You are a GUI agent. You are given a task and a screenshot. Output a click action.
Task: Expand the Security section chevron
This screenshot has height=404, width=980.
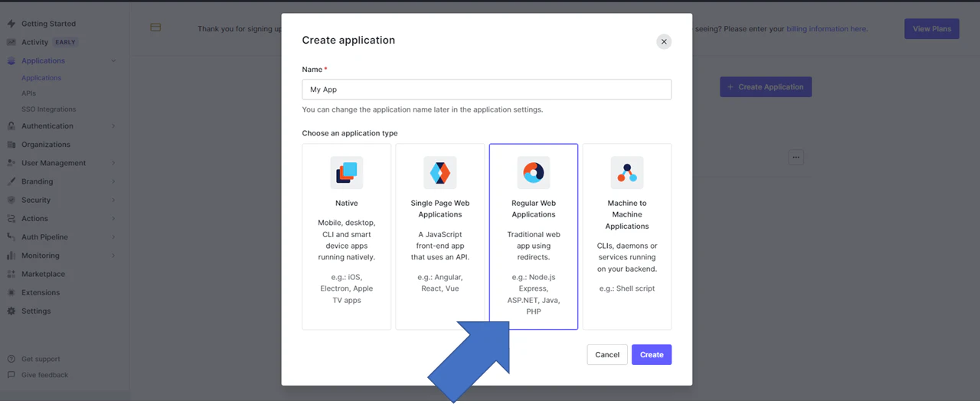coord(113,200)
